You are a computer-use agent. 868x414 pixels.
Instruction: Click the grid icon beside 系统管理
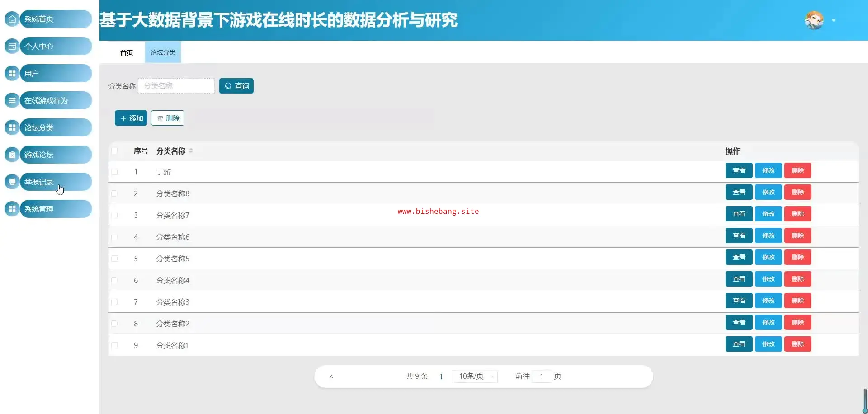(x=12, y=209)
